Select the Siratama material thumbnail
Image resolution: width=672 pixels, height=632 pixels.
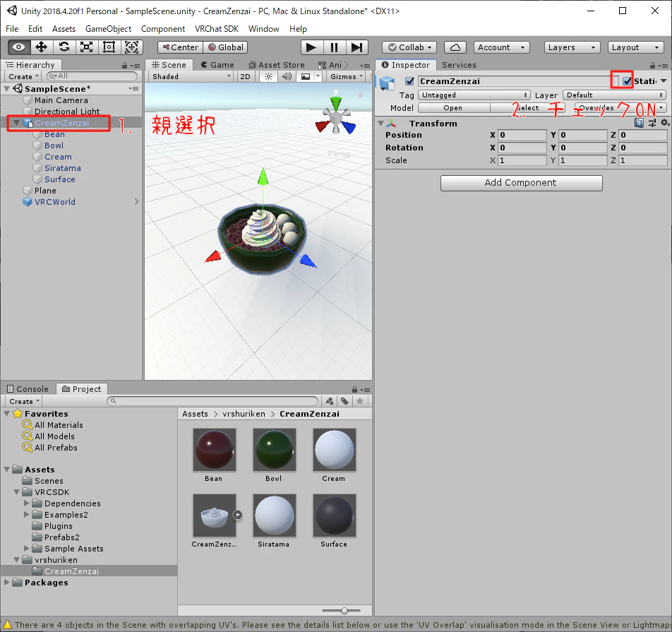(275, 515)
